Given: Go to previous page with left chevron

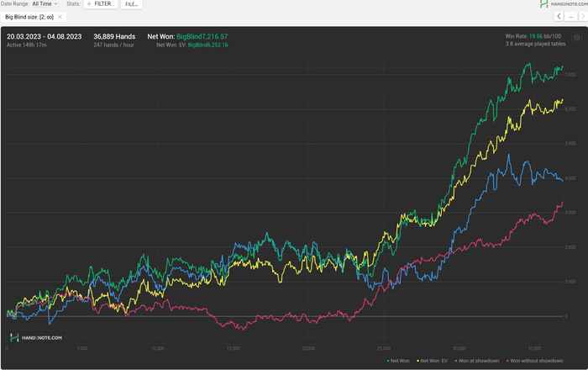Looking at the screenshot, I should [559, 17].
